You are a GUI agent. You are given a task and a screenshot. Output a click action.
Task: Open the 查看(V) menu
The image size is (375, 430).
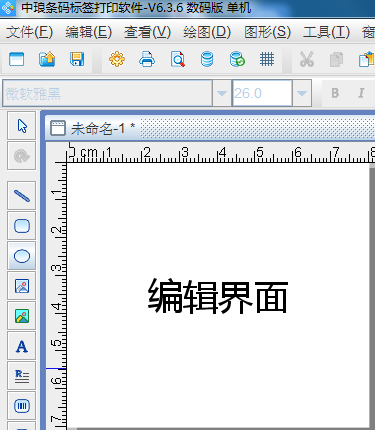147,32
